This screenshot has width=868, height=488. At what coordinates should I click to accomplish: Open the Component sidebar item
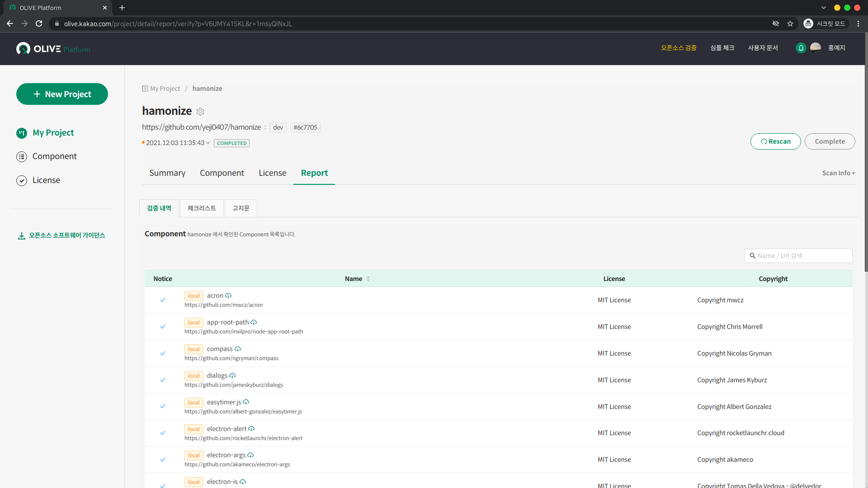(x=54, y=156)
